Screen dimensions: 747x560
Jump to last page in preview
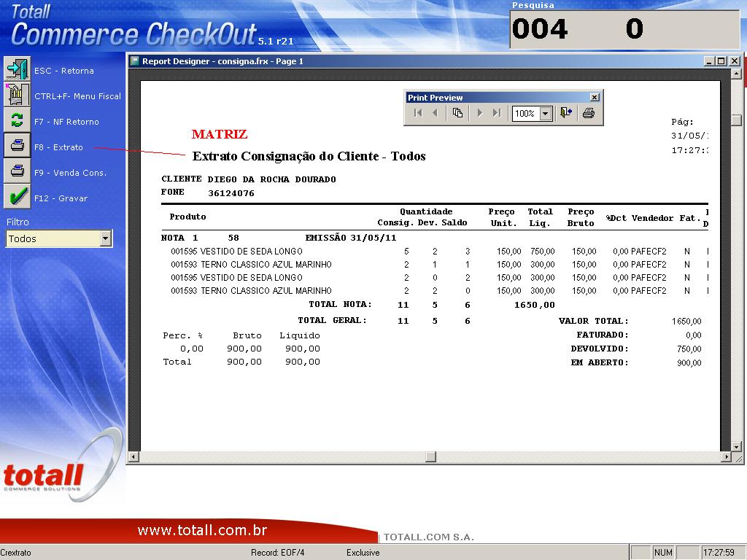point(497,113)
